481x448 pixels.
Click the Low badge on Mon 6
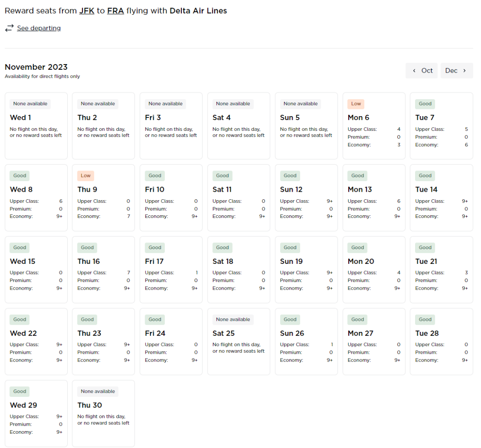click(x=356, y=104)
